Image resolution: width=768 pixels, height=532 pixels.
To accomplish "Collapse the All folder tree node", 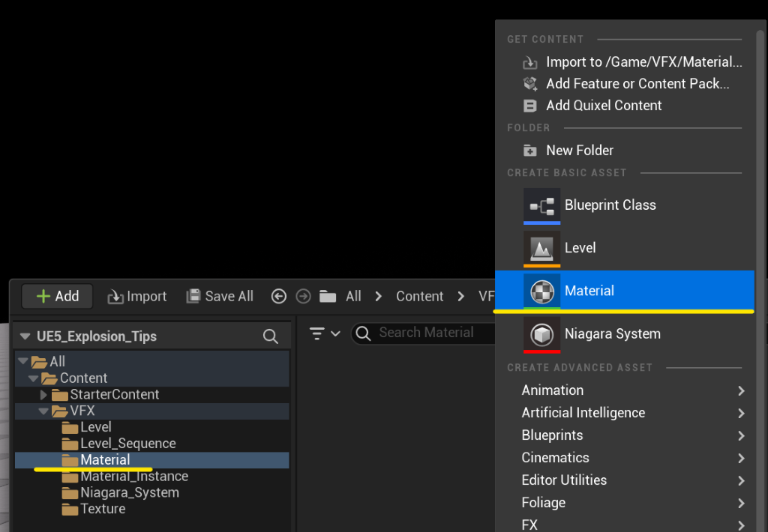I will pos(22,361).
